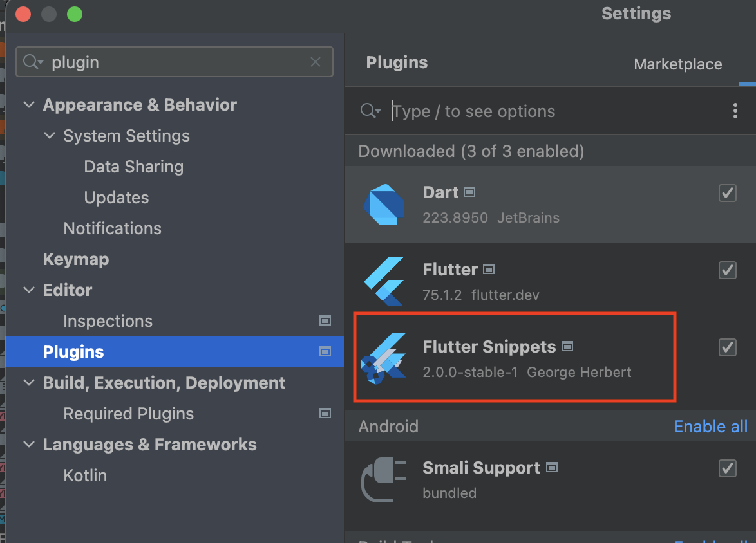The image size is (756, 543).
Task: Select Keymap in the settings tree
Action: (x=76, y=259)
